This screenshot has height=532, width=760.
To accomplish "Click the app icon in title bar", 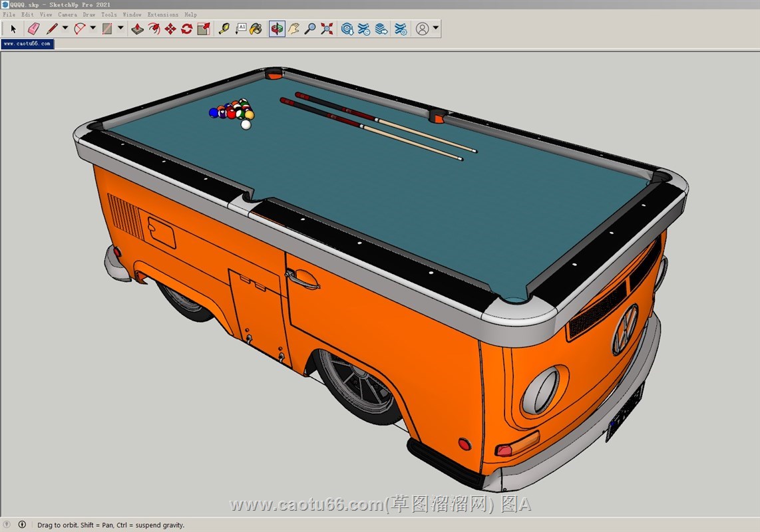I will tap(5, 5).
